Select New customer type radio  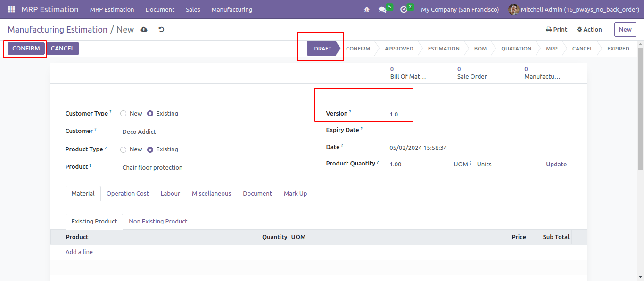click(x=124, y=114)
